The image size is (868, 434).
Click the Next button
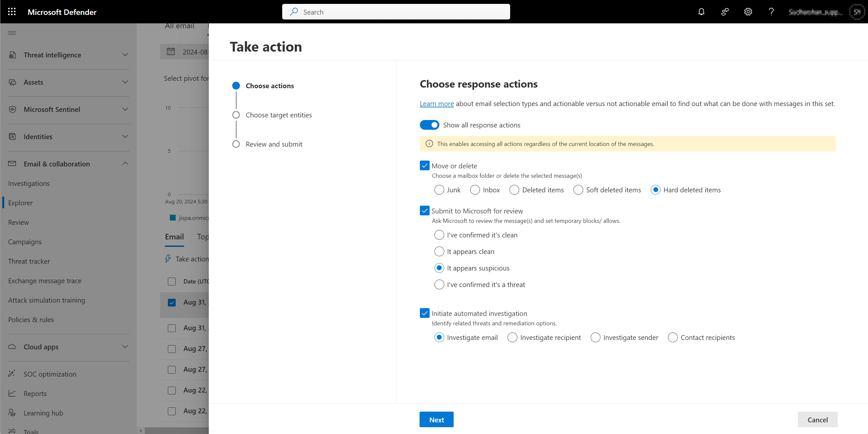[436, 419]
